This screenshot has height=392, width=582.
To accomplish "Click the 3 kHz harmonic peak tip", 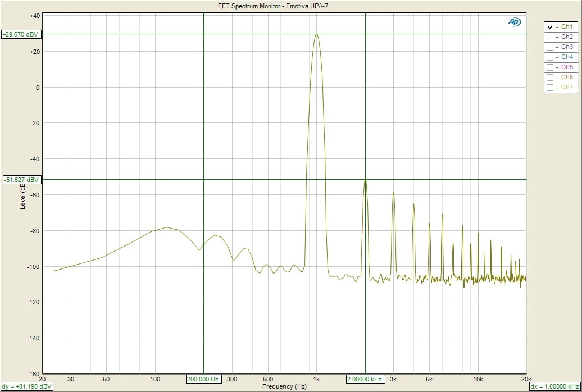I will pyautogui.click(x=393, y=193).
